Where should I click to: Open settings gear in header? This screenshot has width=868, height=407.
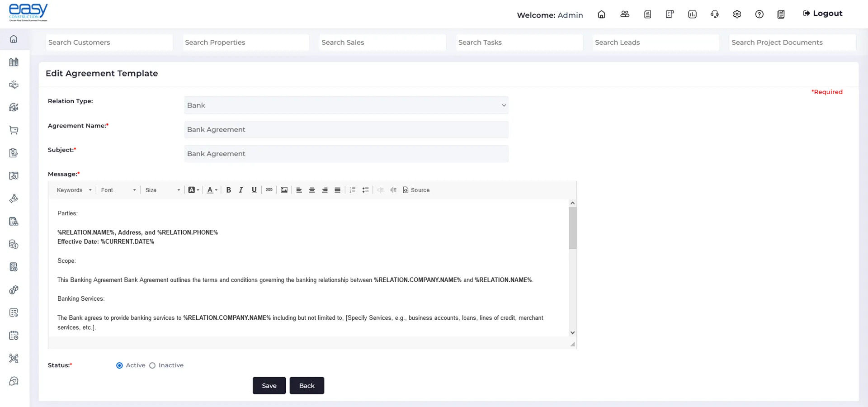pos(737,14)
